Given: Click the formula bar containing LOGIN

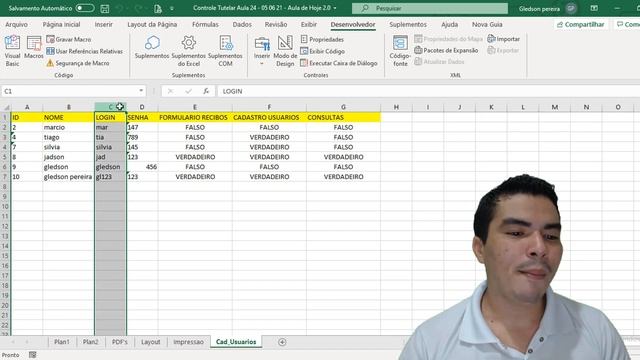Looking at the screenshot, I should [429, 91].
